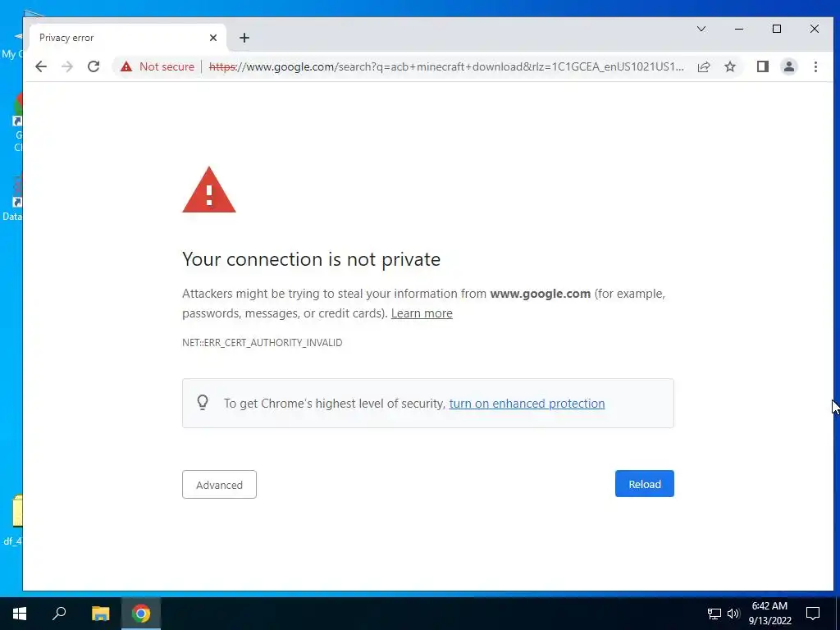
Task: Bookmark this tab with star icon
Action: [729, 66]
